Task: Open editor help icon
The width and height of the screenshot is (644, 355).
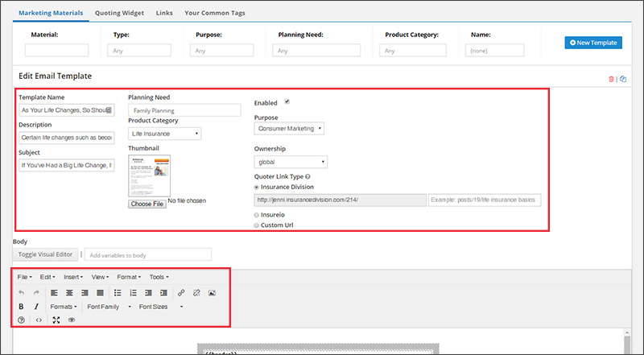Action: [22, 320]
